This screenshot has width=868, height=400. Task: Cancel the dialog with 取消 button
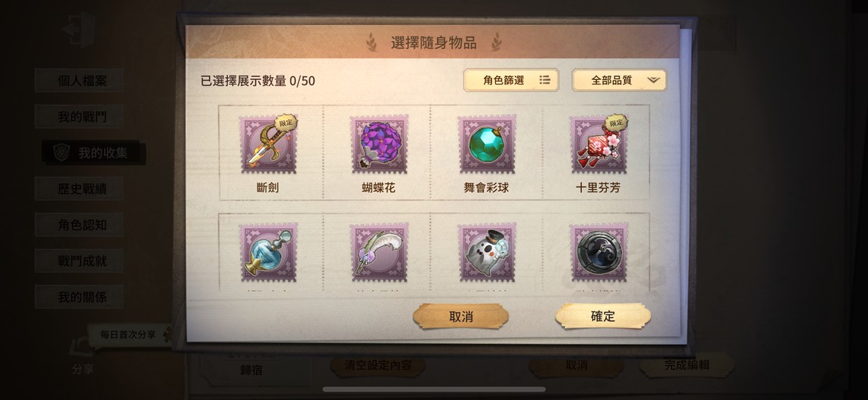(460, 316)
